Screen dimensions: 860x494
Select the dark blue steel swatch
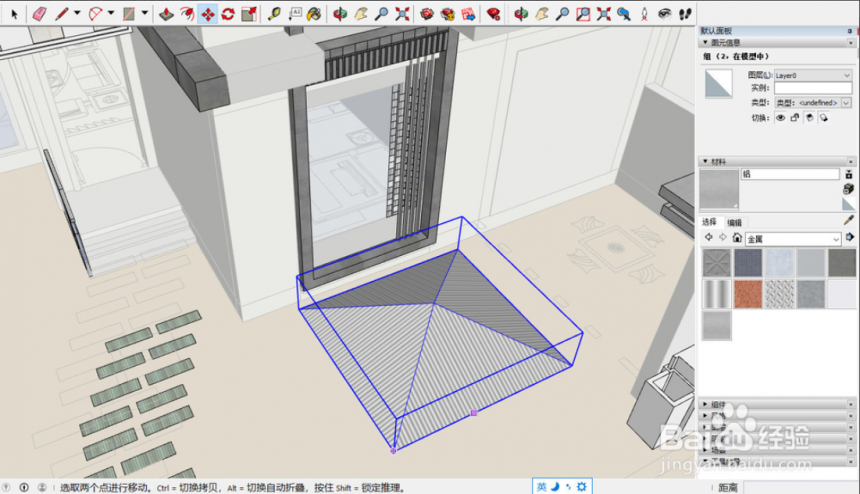[x=748, y=263]
